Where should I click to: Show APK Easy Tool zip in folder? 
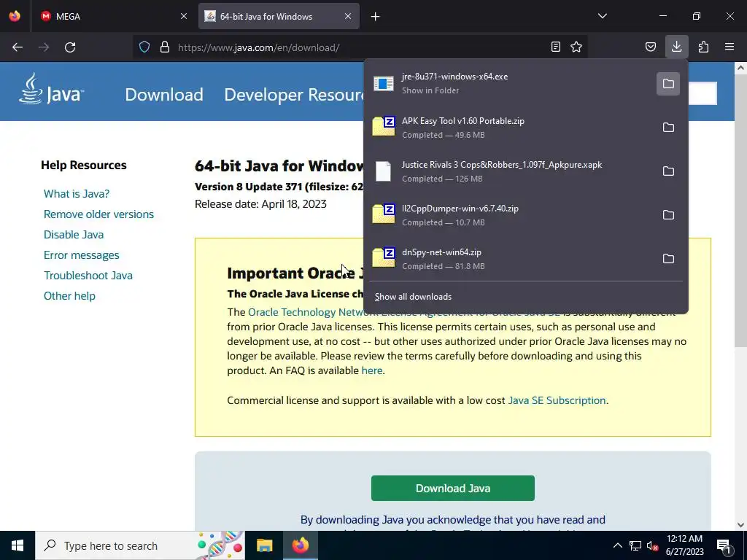point(668,128)
